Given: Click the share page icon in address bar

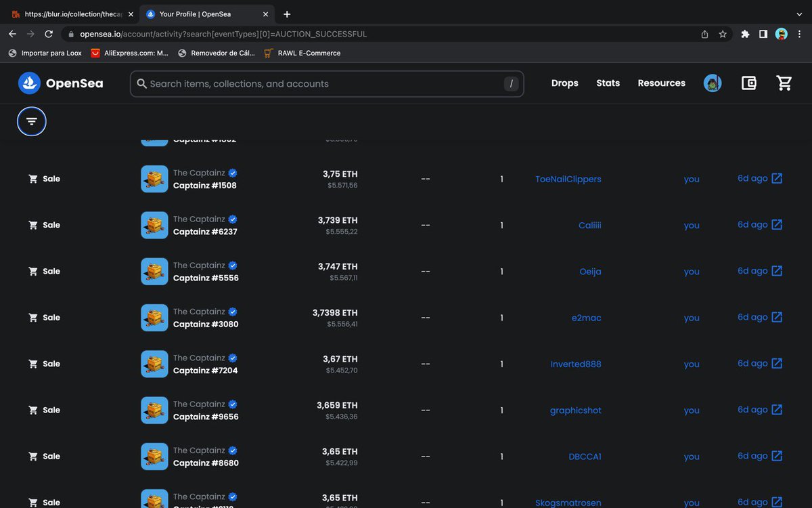Looking at the screenshot, I should coord(704,34).
